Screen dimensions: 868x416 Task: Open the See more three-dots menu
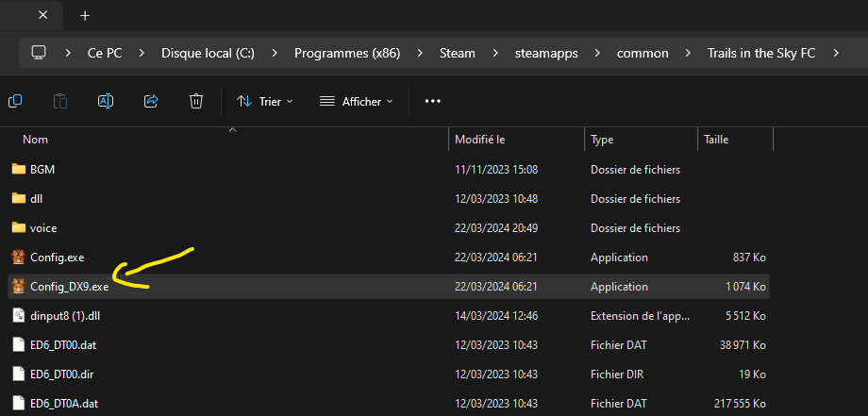[x=433, y=101]
